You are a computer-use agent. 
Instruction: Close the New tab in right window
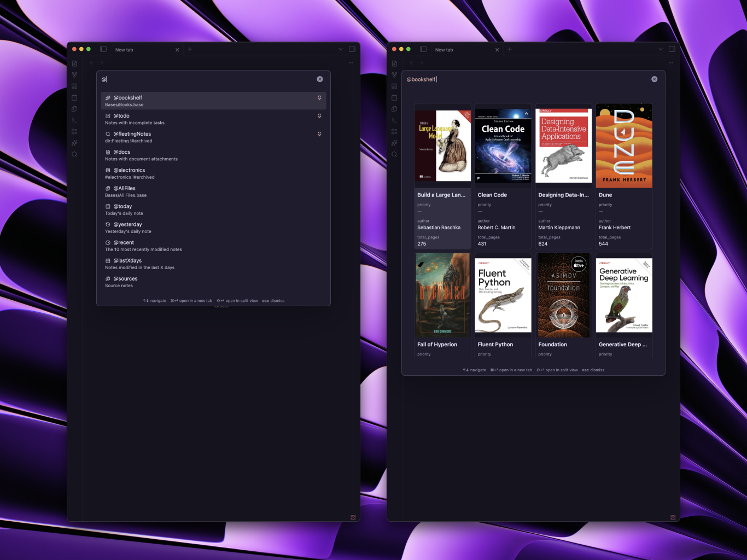497,50
